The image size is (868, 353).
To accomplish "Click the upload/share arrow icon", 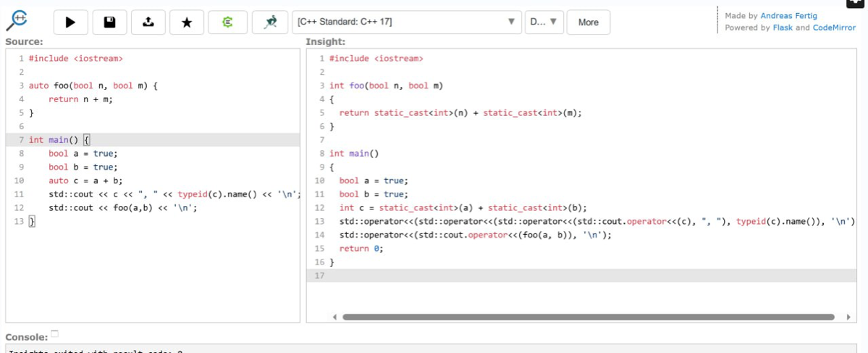I will click(x=148, y=22).
